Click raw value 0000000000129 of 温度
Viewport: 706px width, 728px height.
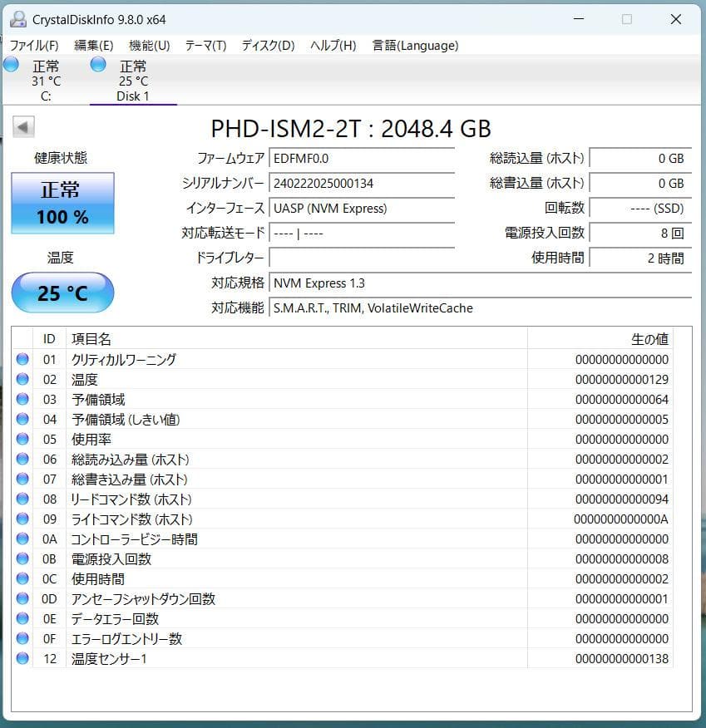621,379
